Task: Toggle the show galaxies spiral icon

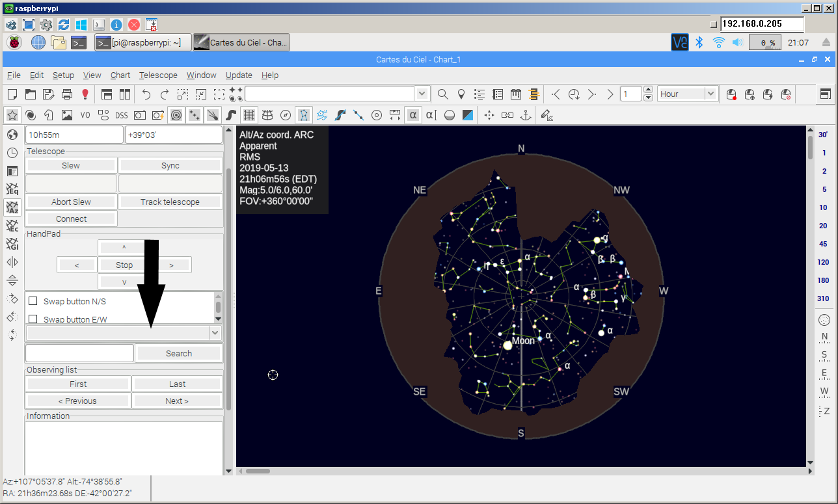Action: [x=31, y=115]
